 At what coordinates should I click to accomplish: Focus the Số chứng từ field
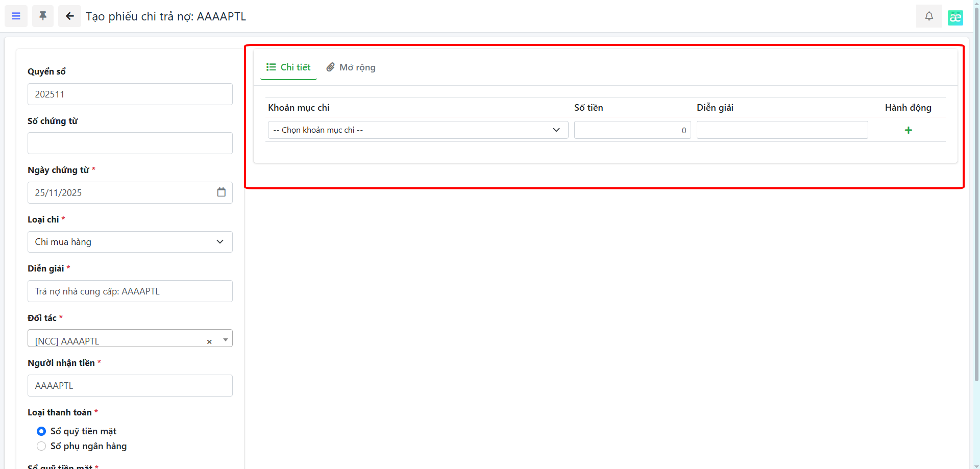[130, 143]
